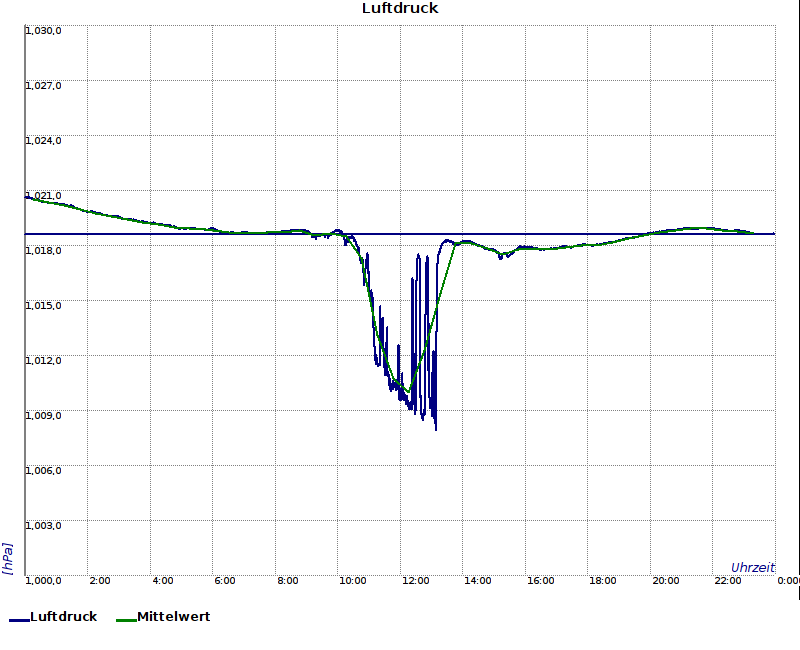The image size is (800, 650).
Task: Click the 2:00 time tick label
Action: [100, 581]
